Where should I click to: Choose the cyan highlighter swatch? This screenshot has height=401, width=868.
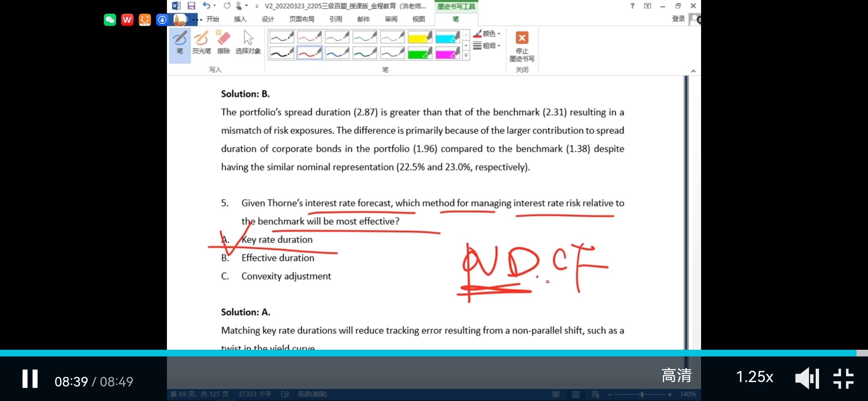click(x=448, y=37)
